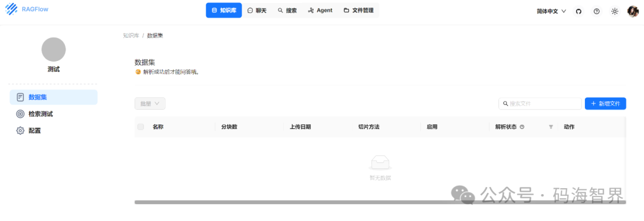Screen dimensions: 644x221
Task: Open the user avatar profile
Action: [633, 11]
